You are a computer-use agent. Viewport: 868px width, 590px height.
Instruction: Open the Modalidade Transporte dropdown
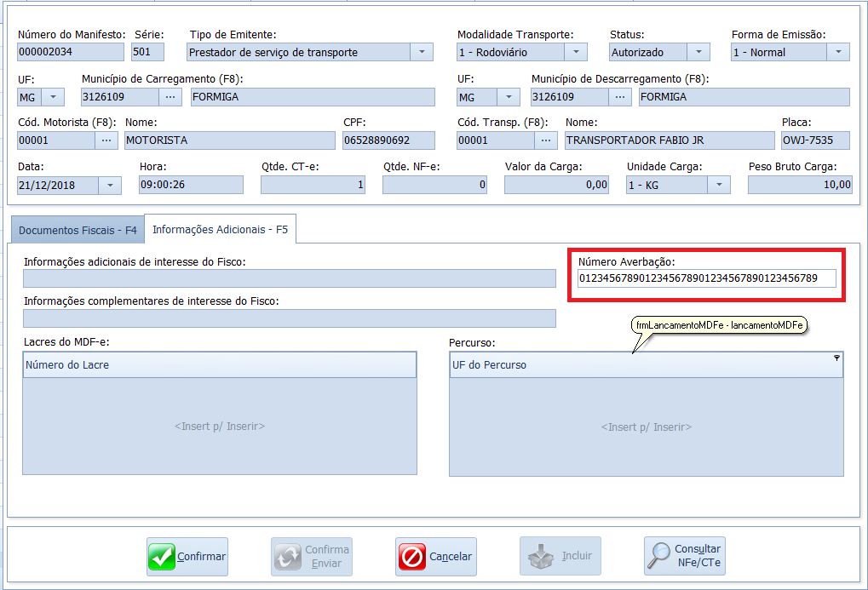click(576, 53)
